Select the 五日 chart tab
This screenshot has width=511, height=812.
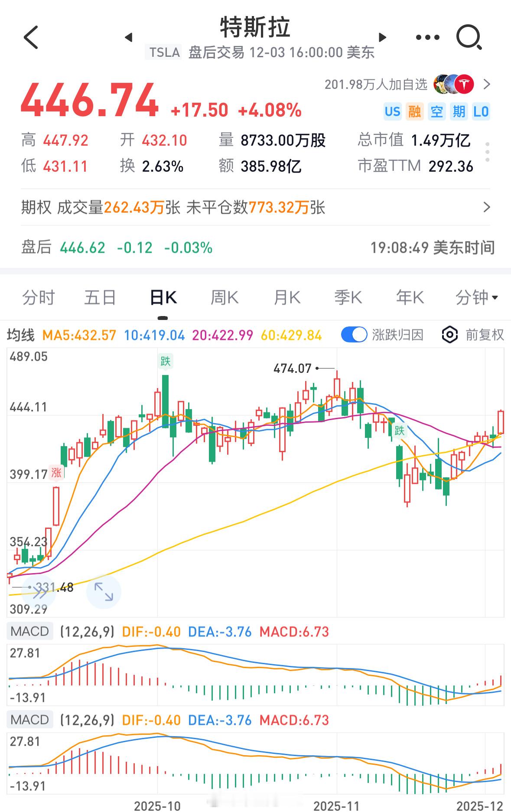pyautogui.click(x=100, y=298)
